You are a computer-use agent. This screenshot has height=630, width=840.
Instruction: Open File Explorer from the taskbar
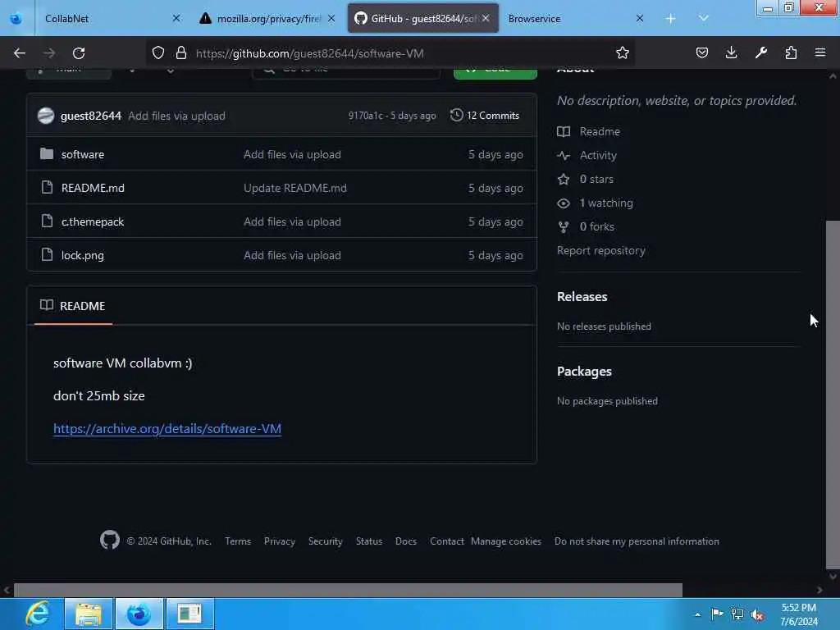(x=89, y=614)
